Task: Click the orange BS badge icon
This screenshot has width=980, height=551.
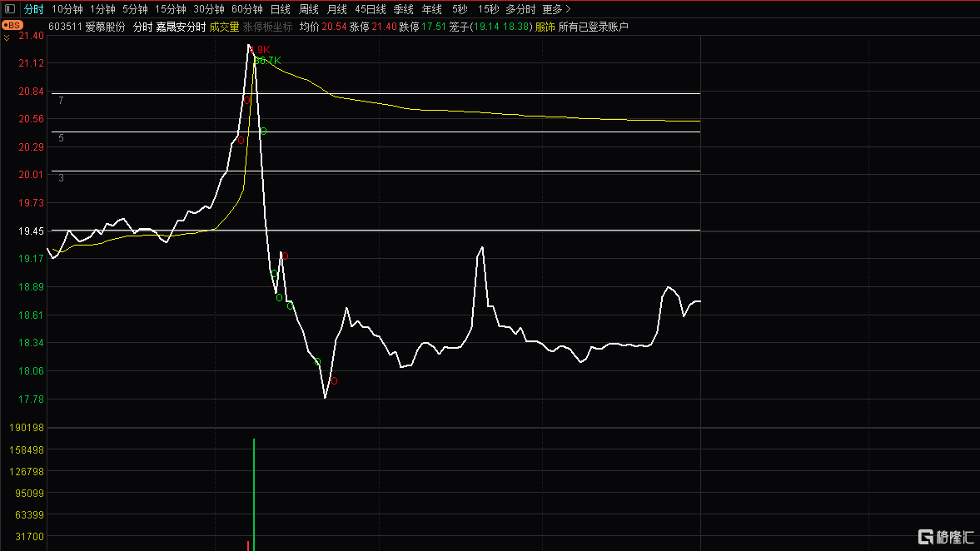Action: (12, 26)
